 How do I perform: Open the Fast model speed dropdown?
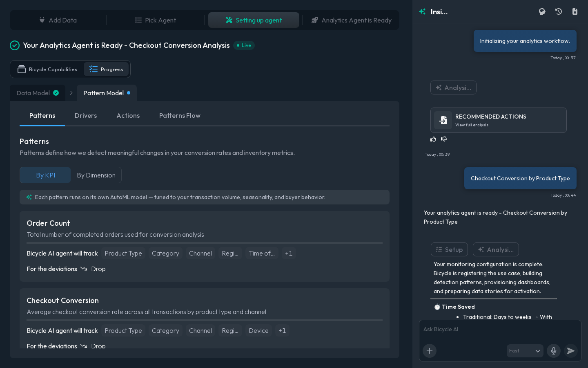click(525, 351)
